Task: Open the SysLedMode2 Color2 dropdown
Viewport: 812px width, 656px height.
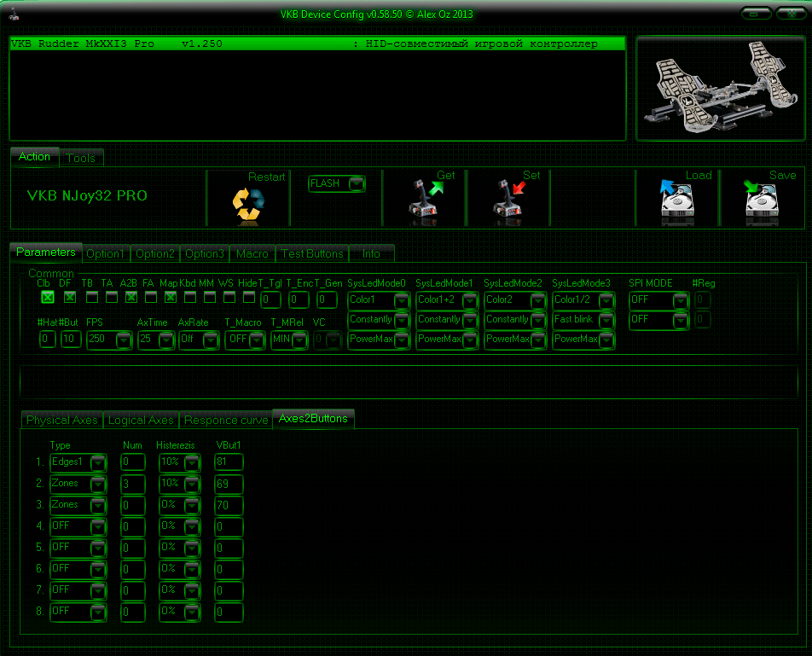Action: coord(515,300)
